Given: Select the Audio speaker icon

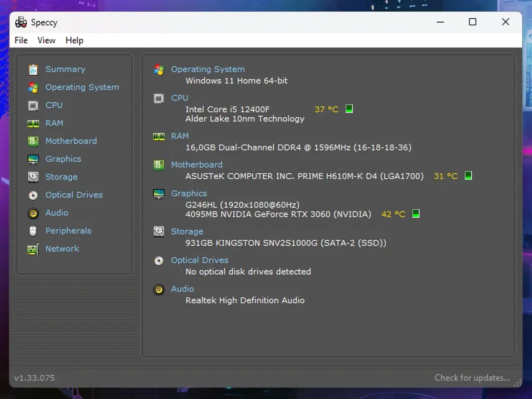Looking at the screenshot, I should click(x=33, y=212).
